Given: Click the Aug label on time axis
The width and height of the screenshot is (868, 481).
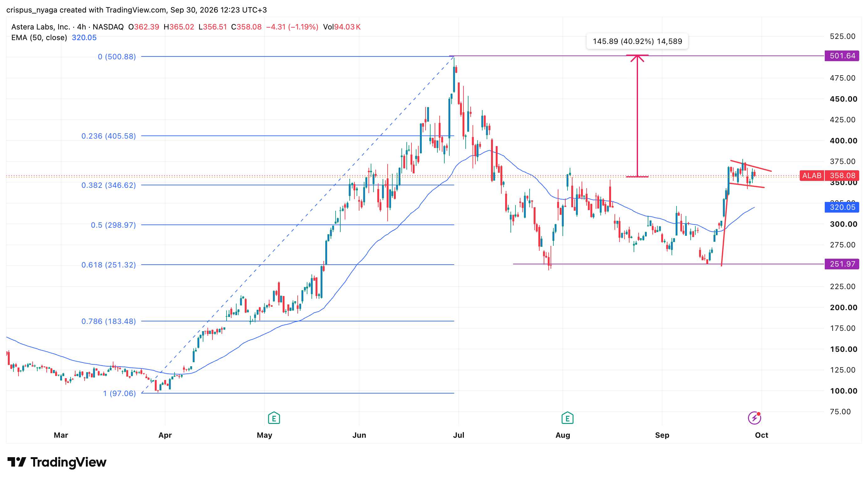Looking at the screenshot, I should point(563,435).
